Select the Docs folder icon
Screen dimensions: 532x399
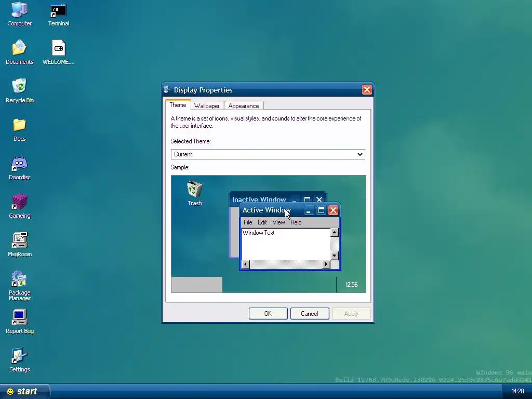click(19, 129)
